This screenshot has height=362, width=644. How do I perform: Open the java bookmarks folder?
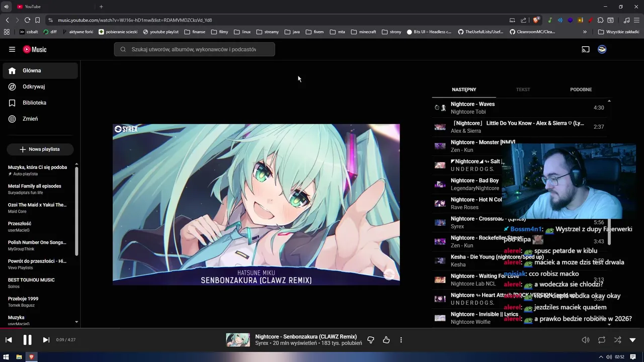(292, 32)
